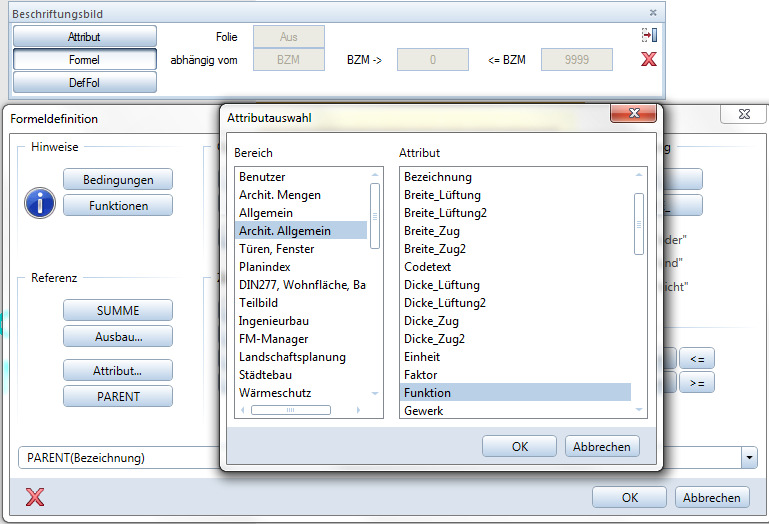The image size is (769, 524).
Task: Pick the Einheit attribute in the list
Action: click(424, 357)
